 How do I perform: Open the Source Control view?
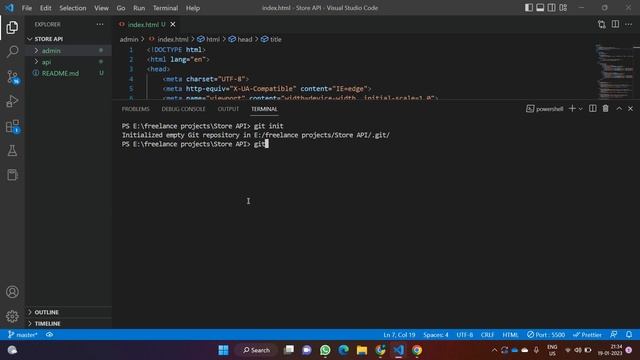point(12,77)
